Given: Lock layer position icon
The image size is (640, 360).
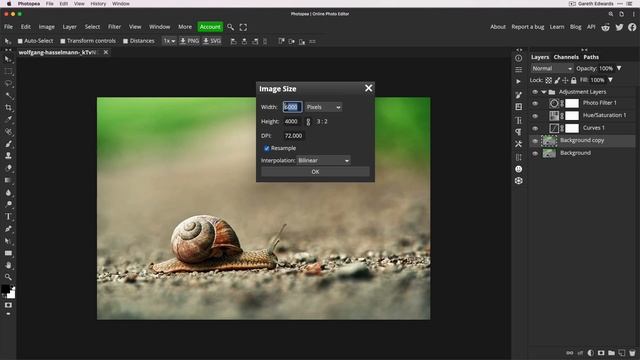Looking at the screenshot, I should 565,80.
